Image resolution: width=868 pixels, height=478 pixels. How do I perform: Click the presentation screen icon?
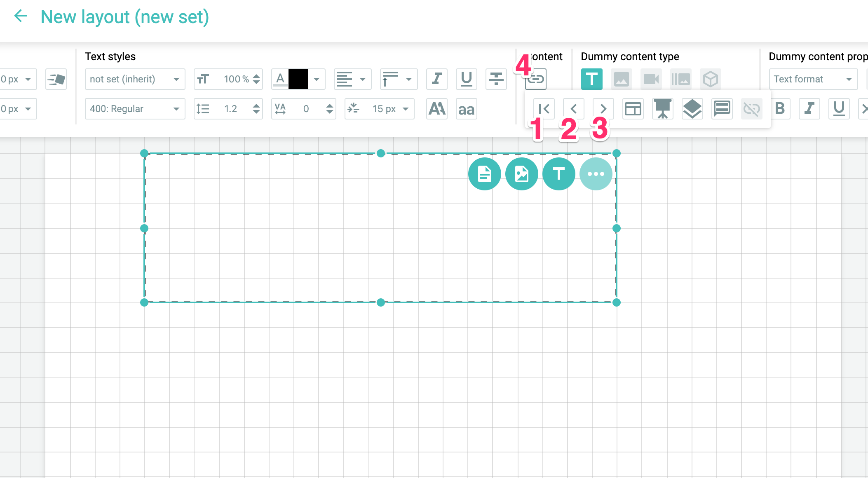[662, 109]
